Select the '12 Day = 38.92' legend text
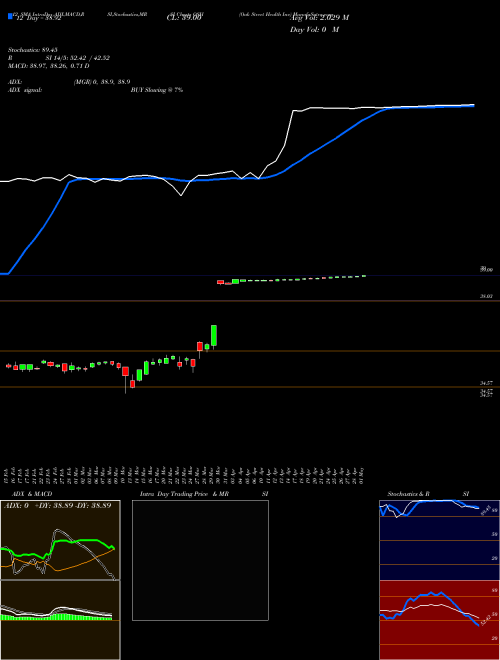Viewport: 500px width, 660px height. (38, 18)
